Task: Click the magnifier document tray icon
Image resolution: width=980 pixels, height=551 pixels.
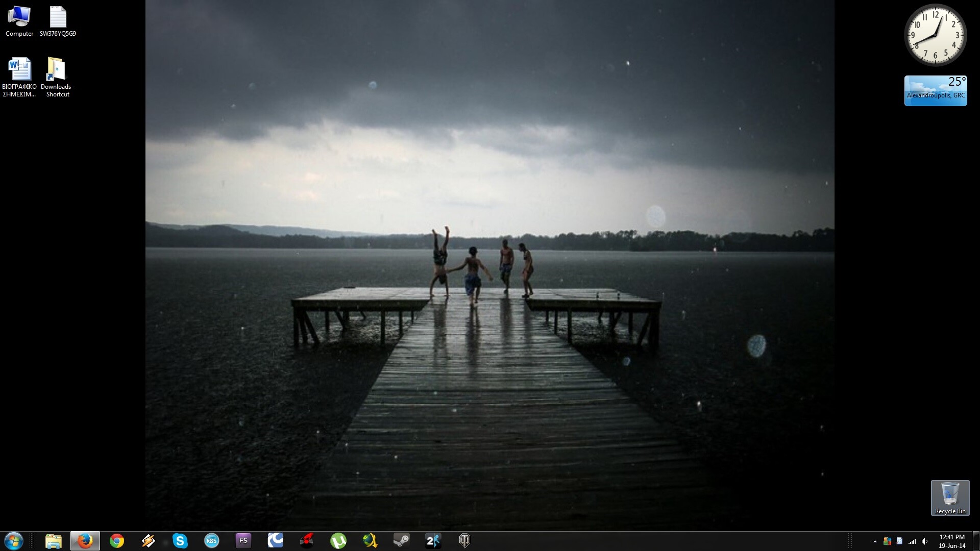Action: coord(899,541)
